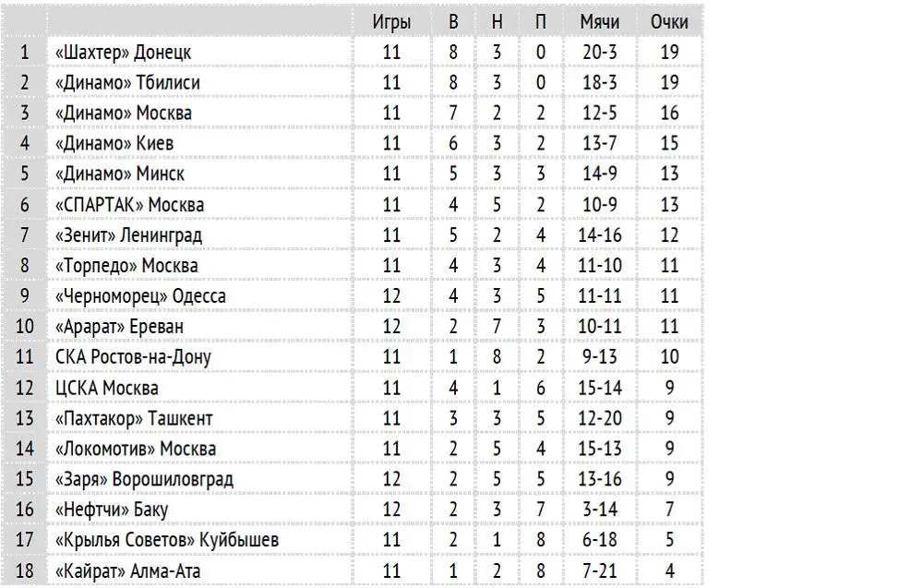Image resolution: width=923 pixels, height=588 pixels.
Task: Click the Очки column header
Action: (x=669, y=22)
